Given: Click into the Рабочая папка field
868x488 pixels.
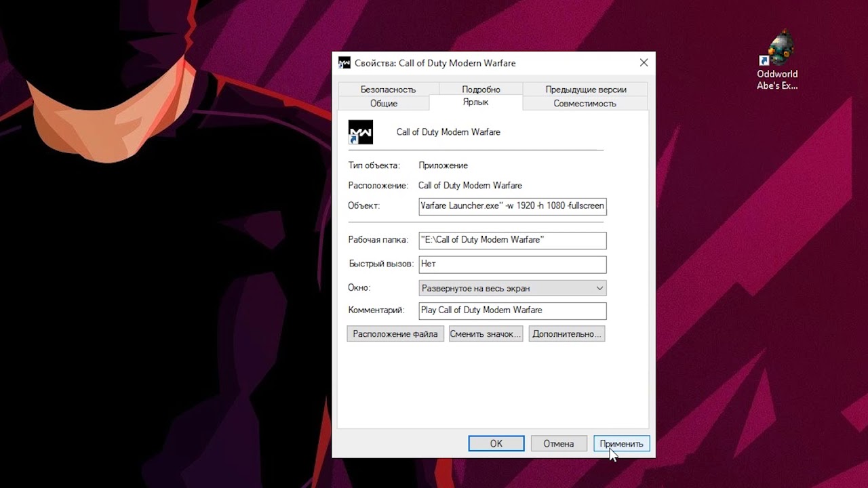Looking at the screenshot, I should 513,240.
